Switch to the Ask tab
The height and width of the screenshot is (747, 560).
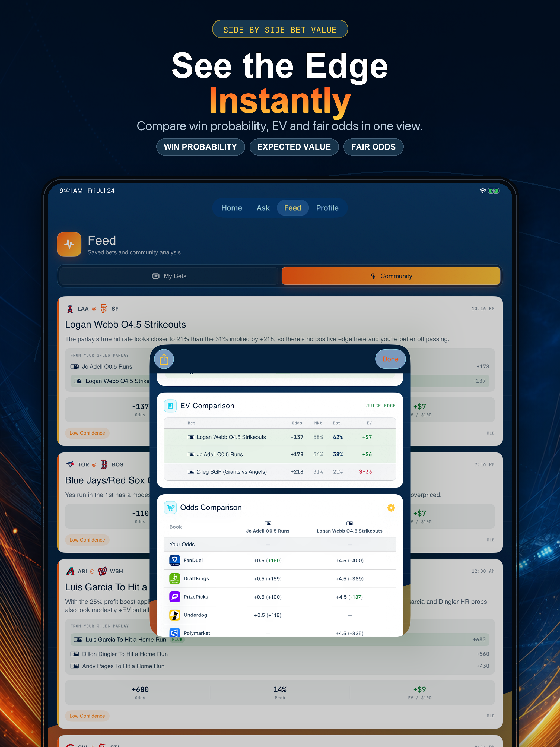pyautogui.click(x=263, y=208)
